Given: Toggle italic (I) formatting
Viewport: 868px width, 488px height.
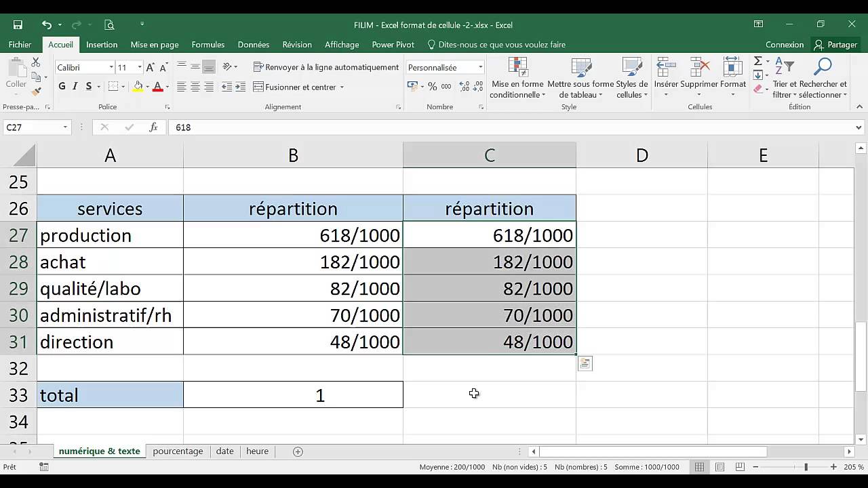Looking at the screenshot, I should click(x=75, y=87).
